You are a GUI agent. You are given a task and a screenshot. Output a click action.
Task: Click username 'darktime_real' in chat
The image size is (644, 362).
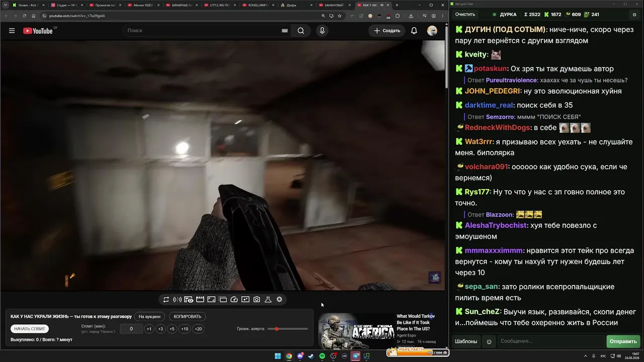point(489,105)
